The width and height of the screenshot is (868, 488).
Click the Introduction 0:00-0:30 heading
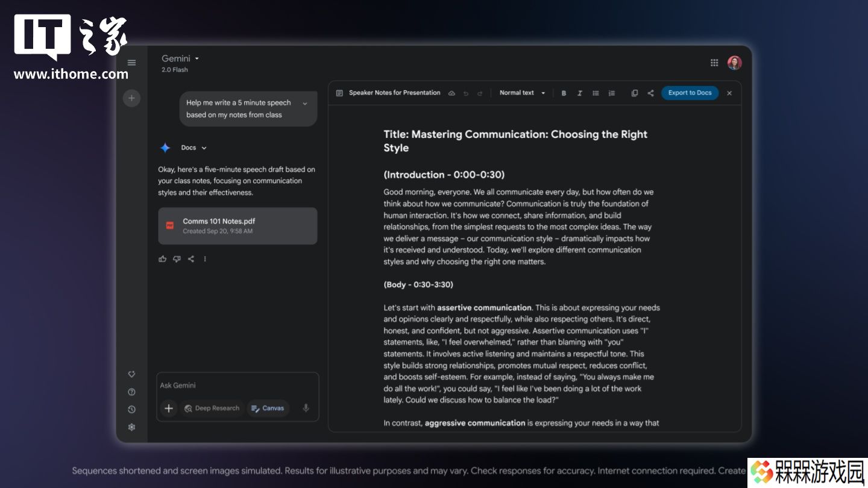point(444,175)
